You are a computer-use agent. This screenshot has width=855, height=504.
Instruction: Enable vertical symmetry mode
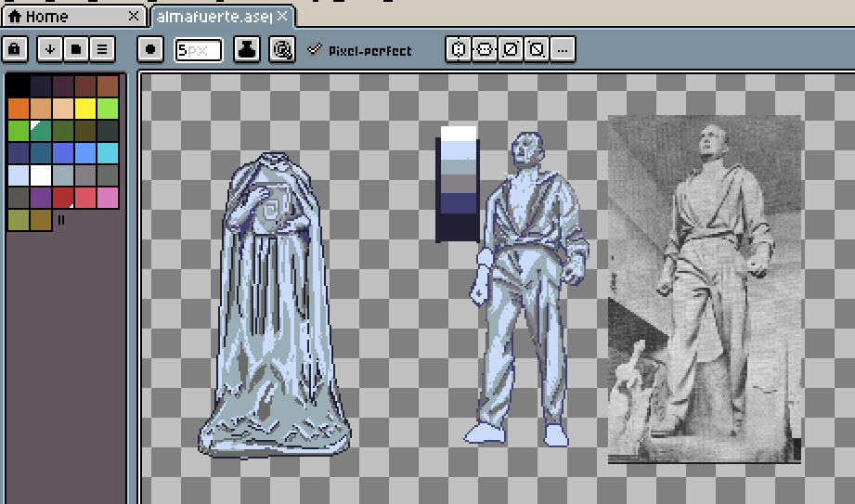[483, 49]
